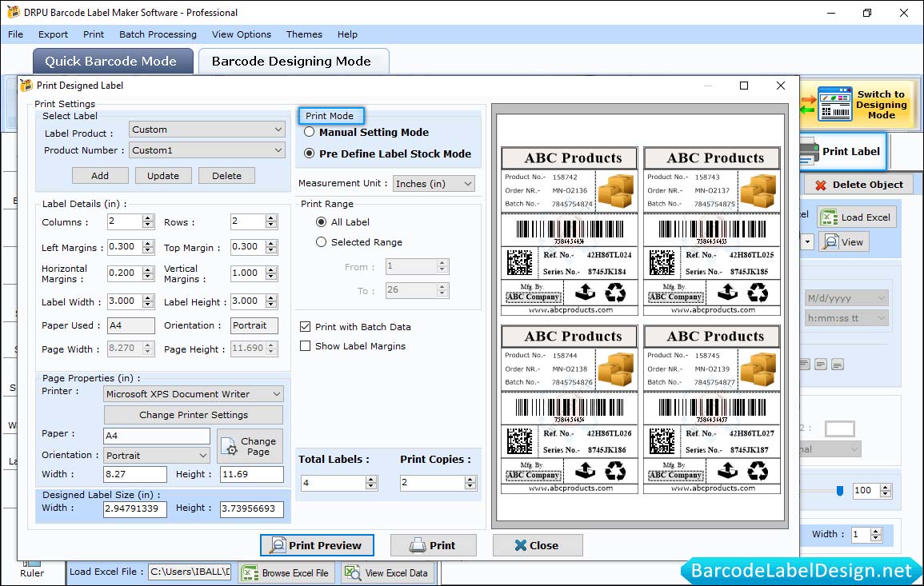924x586 pixels.
Task: Select Manual Setting Mode
Action: 309,133
